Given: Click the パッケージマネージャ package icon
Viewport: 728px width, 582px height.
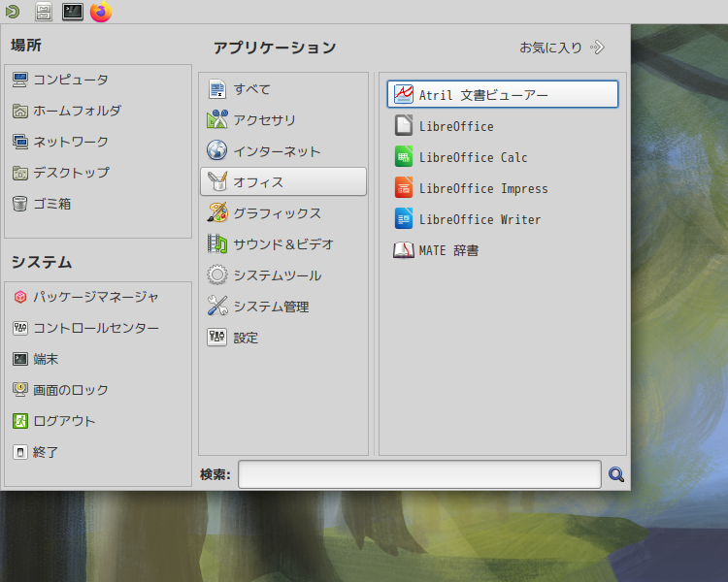Looking at the screenshot, I should [20, 297].
